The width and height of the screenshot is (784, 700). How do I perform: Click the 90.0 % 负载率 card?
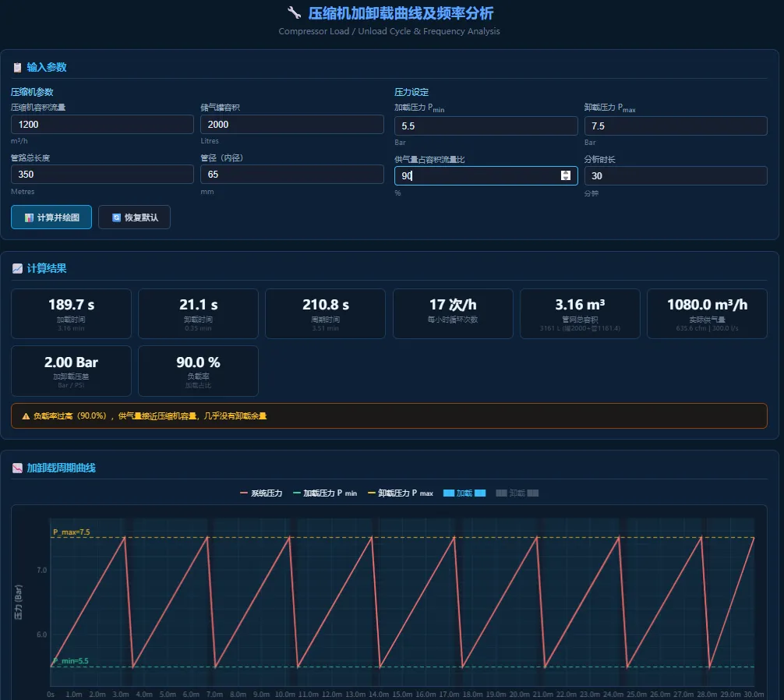coord(198,371)
